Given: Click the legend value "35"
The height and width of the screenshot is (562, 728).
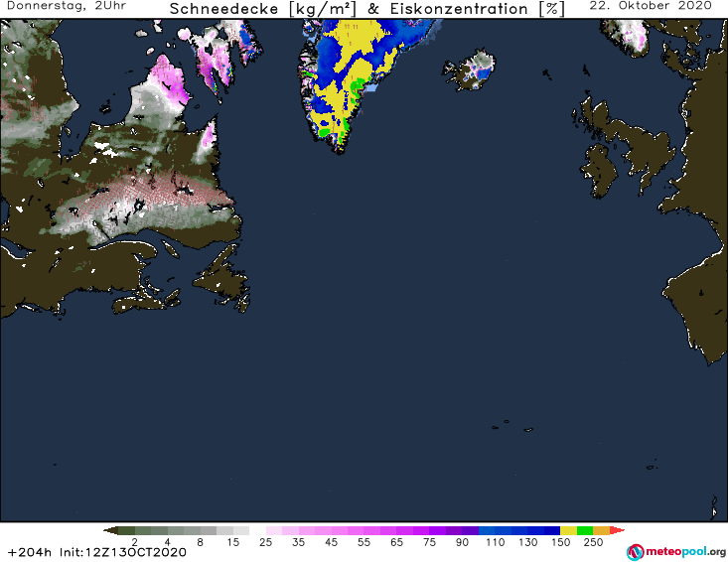Looking at the screenshot, I should pos(299,542).
